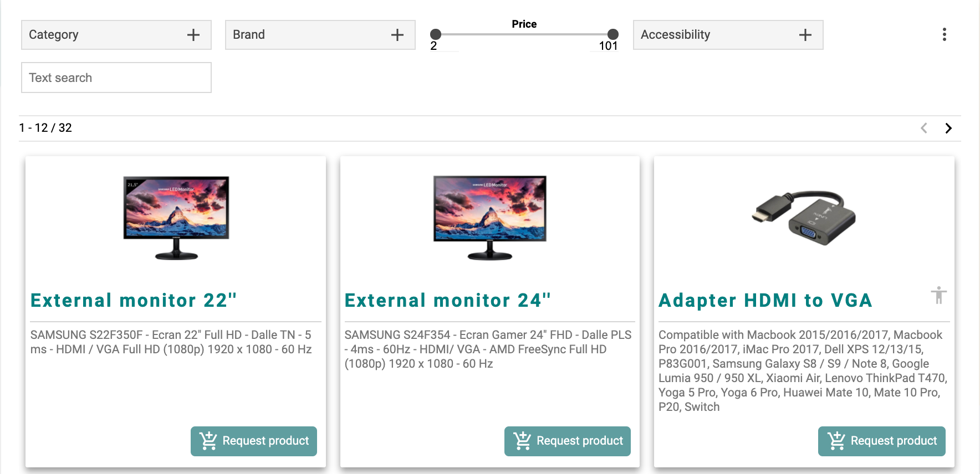980x474 pixels.
Task: Open the External monitor 22" image
Action: pos(176,218)
